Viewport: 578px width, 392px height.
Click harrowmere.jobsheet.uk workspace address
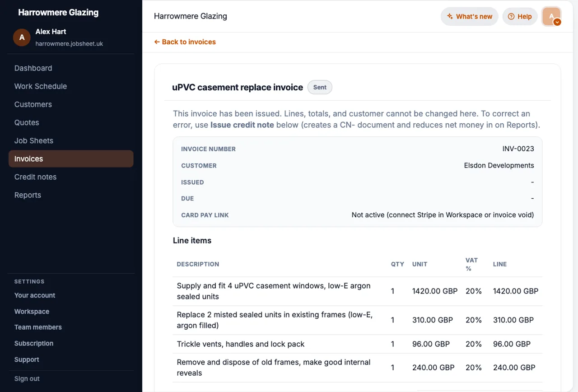point(69,44)
